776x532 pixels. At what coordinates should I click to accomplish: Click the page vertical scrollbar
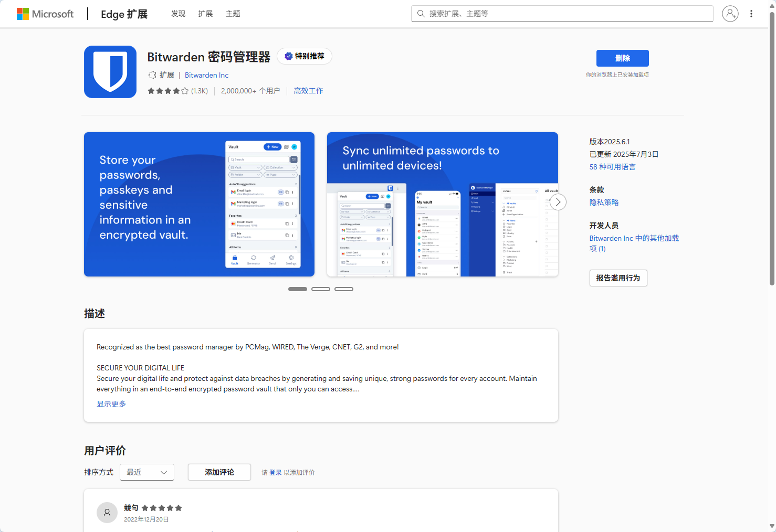pos(772,157)
